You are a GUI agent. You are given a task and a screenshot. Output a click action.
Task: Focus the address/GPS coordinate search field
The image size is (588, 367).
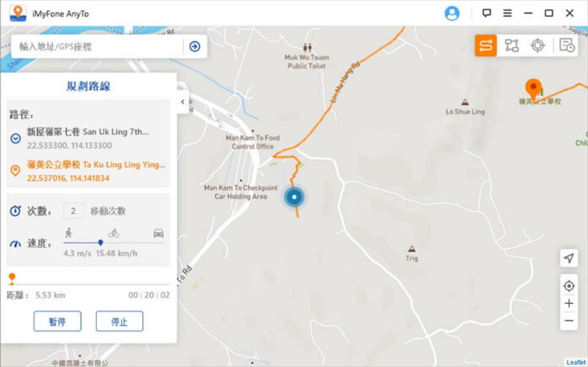pos(98,46)
